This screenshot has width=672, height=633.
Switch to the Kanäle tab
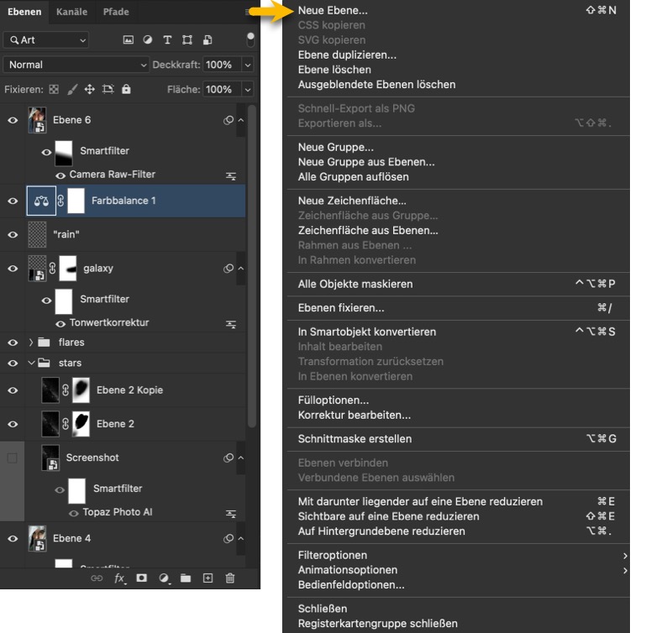71,12
